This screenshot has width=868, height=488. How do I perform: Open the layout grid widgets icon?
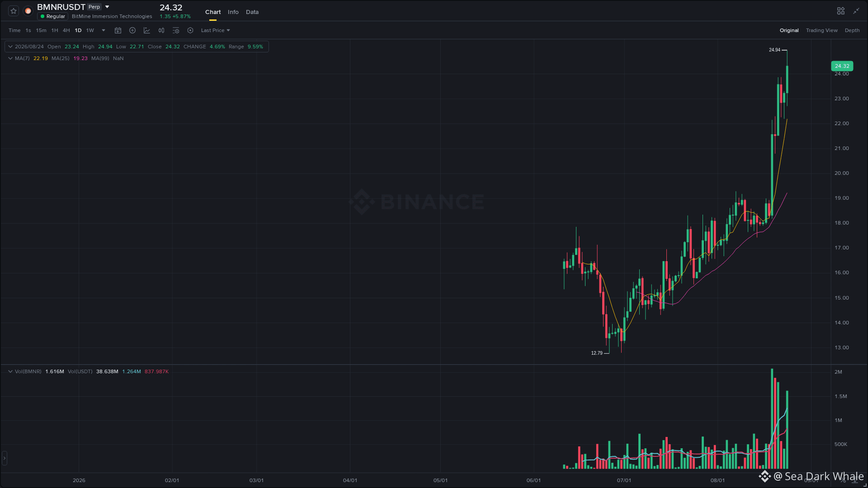click(841, 11)
